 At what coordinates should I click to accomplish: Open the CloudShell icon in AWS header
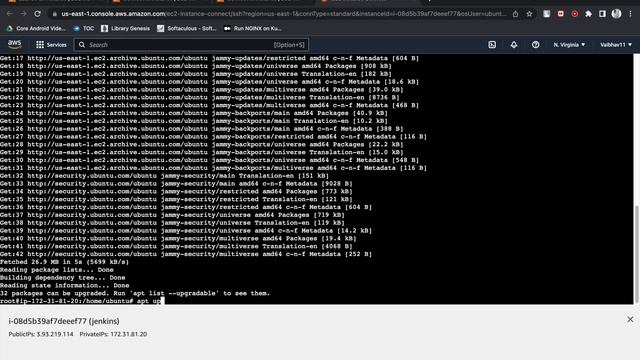pyautogui.click(x=492, y=45)
